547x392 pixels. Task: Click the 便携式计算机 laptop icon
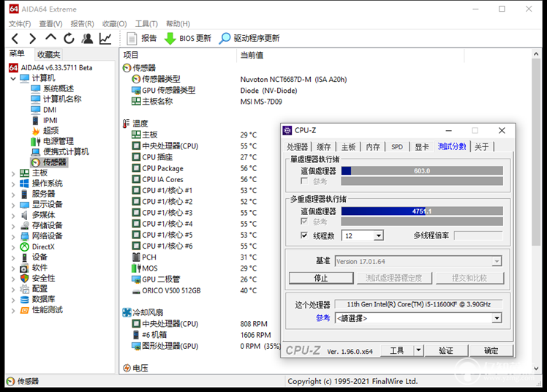point(36,151)
